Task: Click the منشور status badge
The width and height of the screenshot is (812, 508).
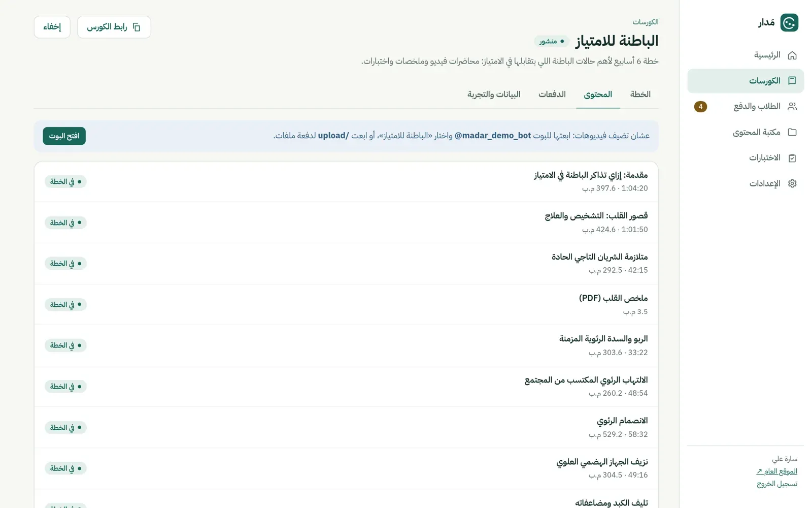Action: [x=552, y=41]
